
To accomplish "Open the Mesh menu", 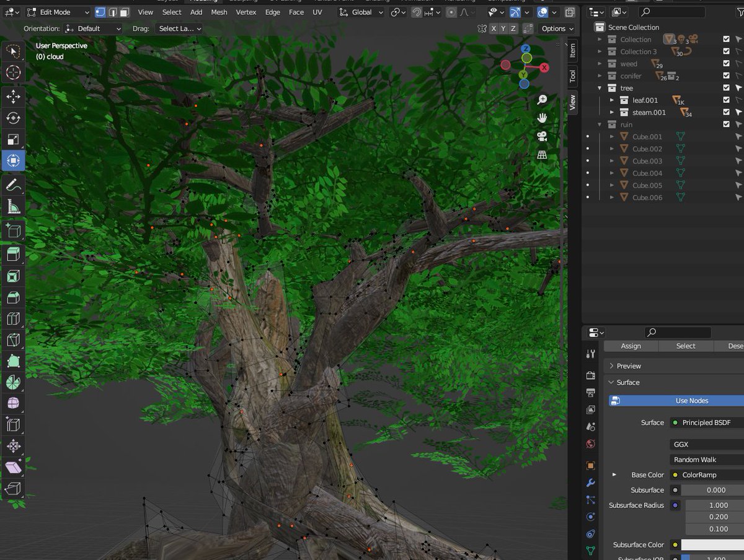I will pyautogui.click(x=219, y=12).
